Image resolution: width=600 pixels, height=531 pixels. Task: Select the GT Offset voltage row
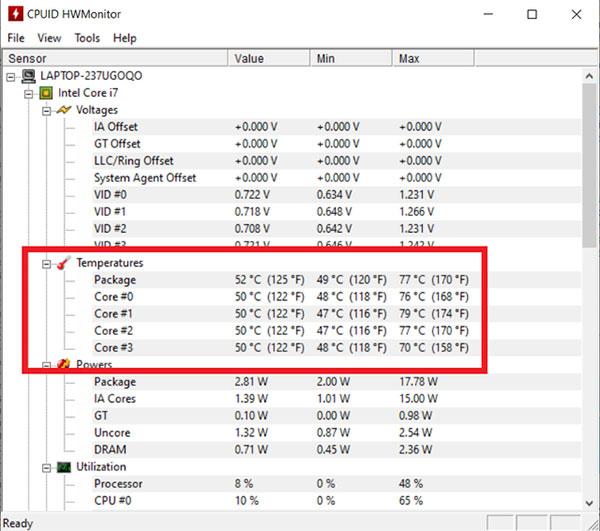click(x=337, y=144)
